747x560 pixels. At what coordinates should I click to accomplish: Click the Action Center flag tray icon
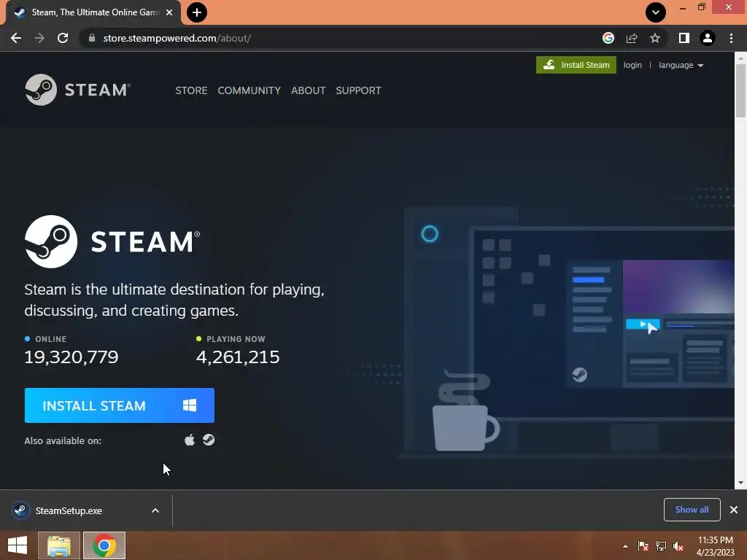click(643, 546)
